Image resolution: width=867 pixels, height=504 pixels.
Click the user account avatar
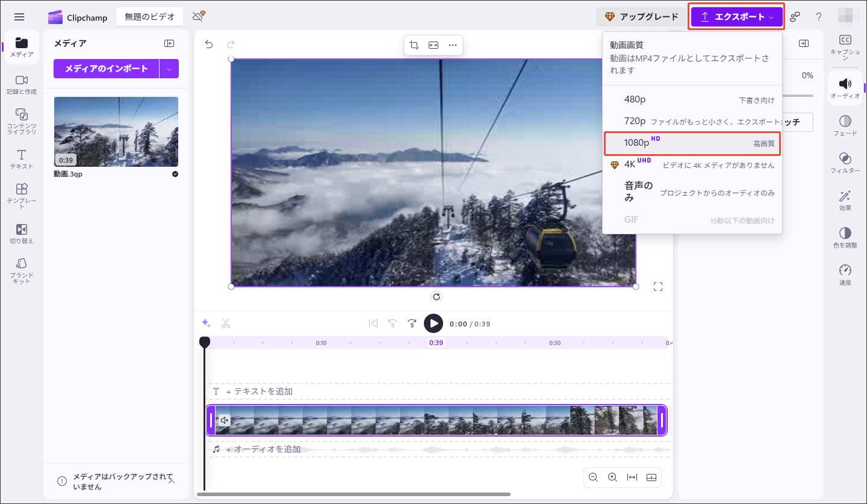tap(845, 17)
